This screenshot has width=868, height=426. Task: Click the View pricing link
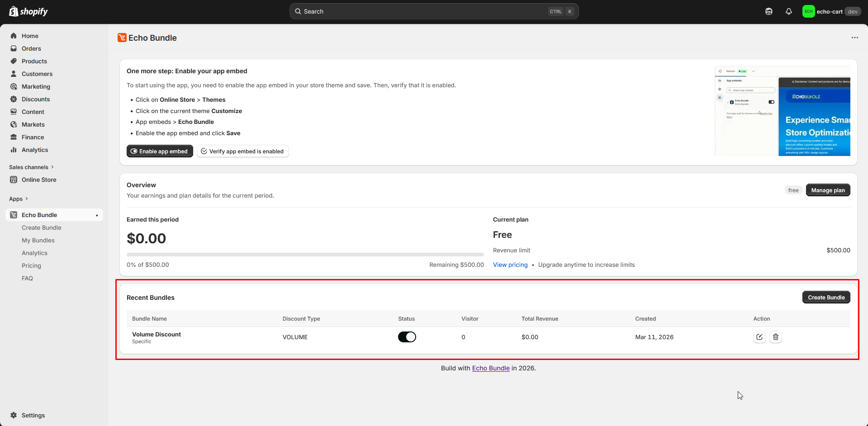[x=510, y=265]
